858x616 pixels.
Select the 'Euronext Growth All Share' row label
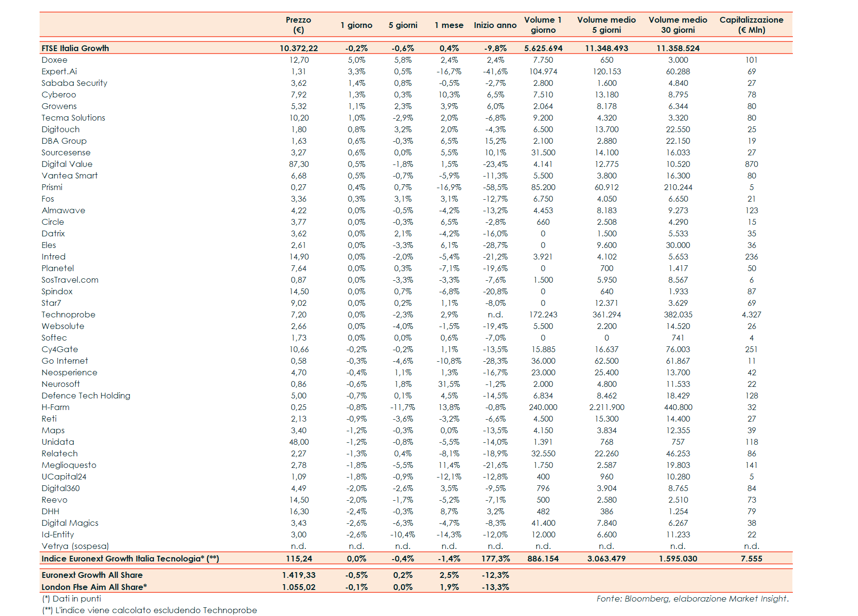click(92, 575)
